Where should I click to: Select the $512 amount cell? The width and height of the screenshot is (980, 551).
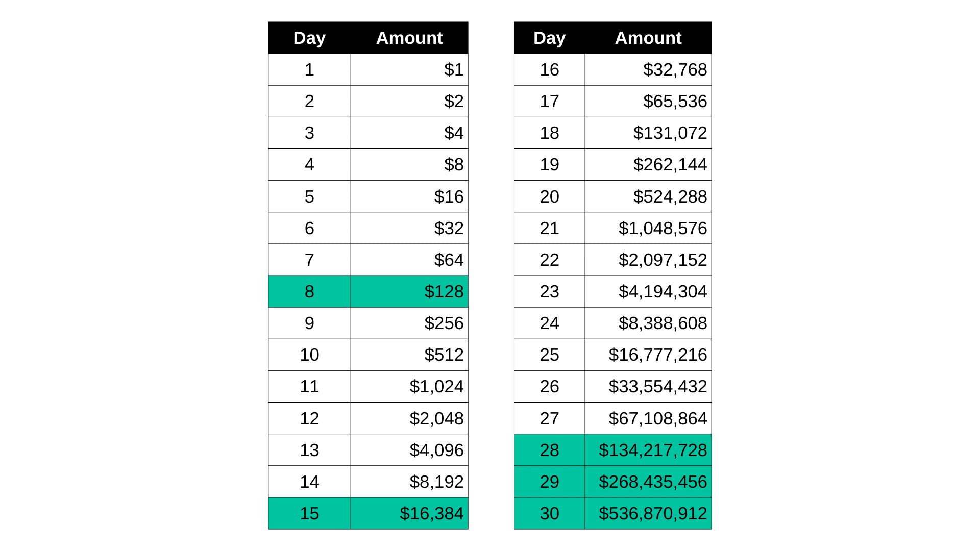(x=409, y=355)
